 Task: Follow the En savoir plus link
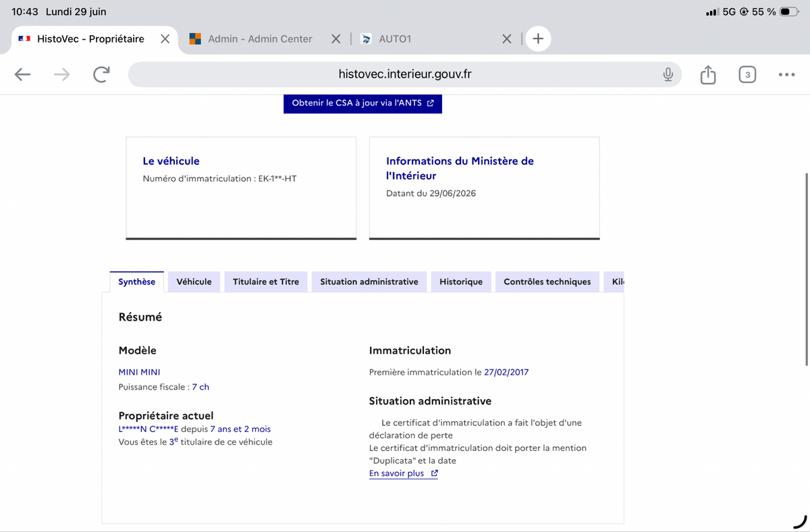click(404, 473)
